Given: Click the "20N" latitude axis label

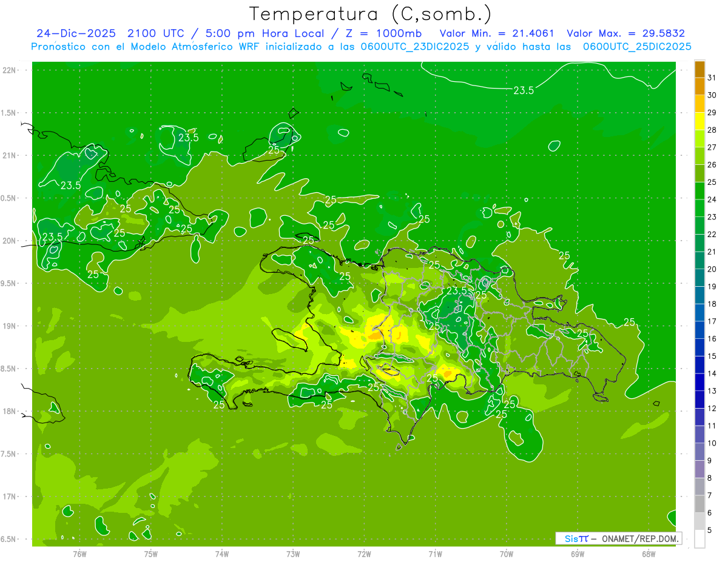Looking at the screenshot, I should pyautogui.click(x=10, y=241).
